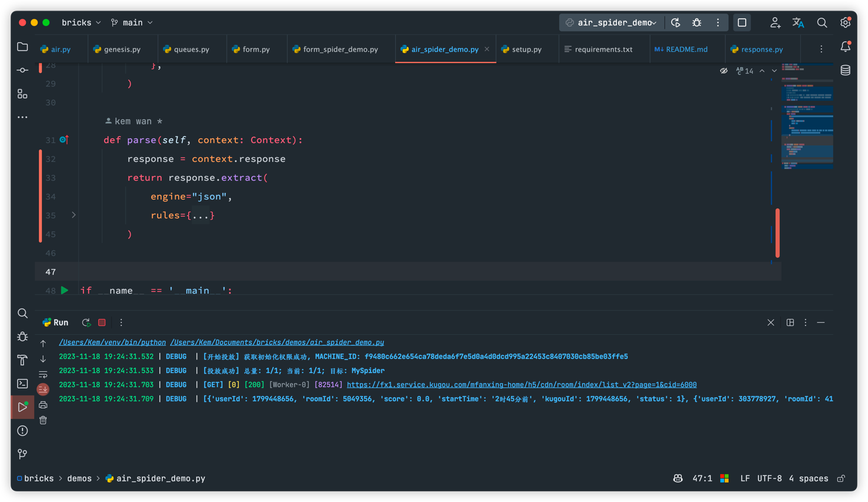Switch to air.py tab

pos(55,49)
